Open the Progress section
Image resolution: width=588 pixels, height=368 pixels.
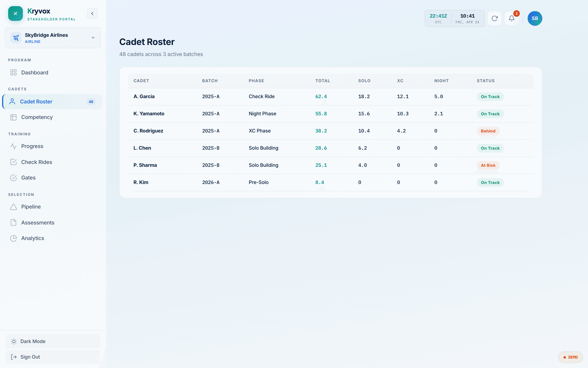[52, 146]
